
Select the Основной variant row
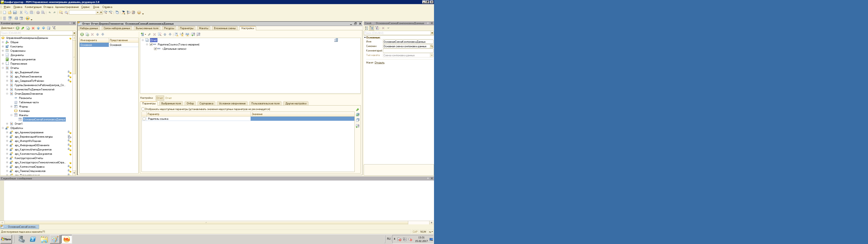[x=109, y=45]
